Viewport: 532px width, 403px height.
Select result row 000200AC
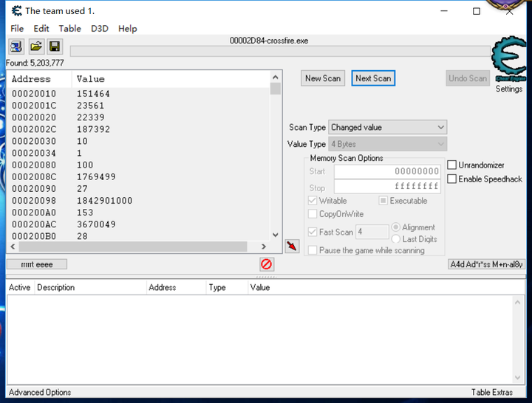[x=138, y=224]
